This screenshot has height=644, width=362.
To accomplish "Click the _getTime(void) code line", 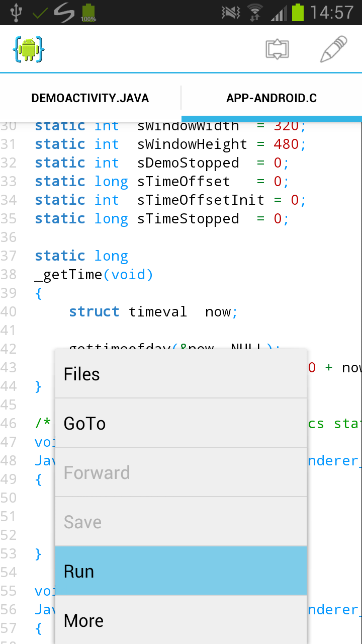I will [x=94, y=275].
